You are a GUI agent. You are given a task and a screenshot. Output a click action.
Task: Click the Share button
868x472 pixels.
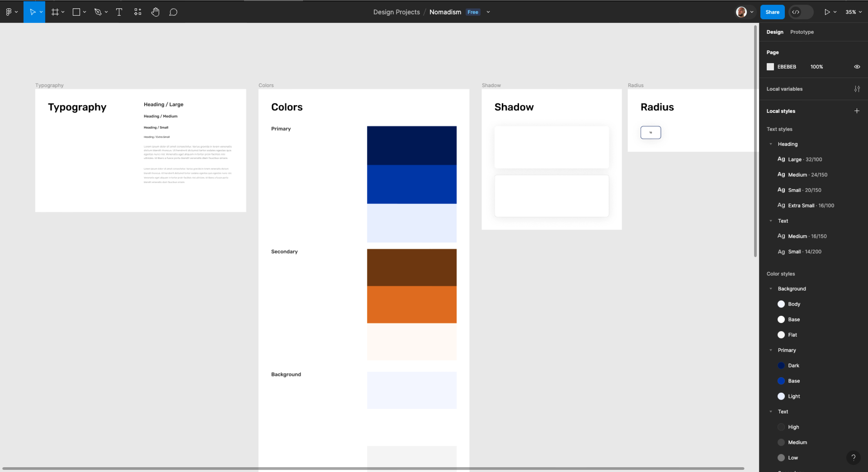[x=772, y=12]
